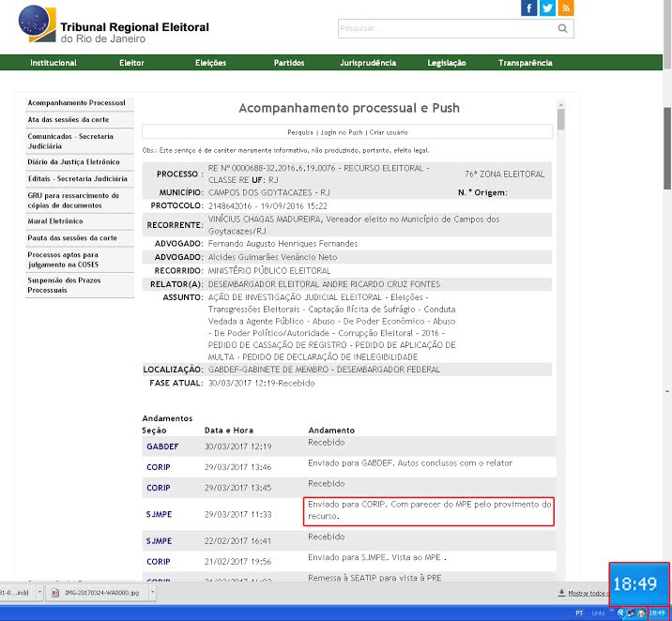This screenshot has width=672, height=621.
Task: Click the Criar usuário link
Action: (x=389, y=132)
